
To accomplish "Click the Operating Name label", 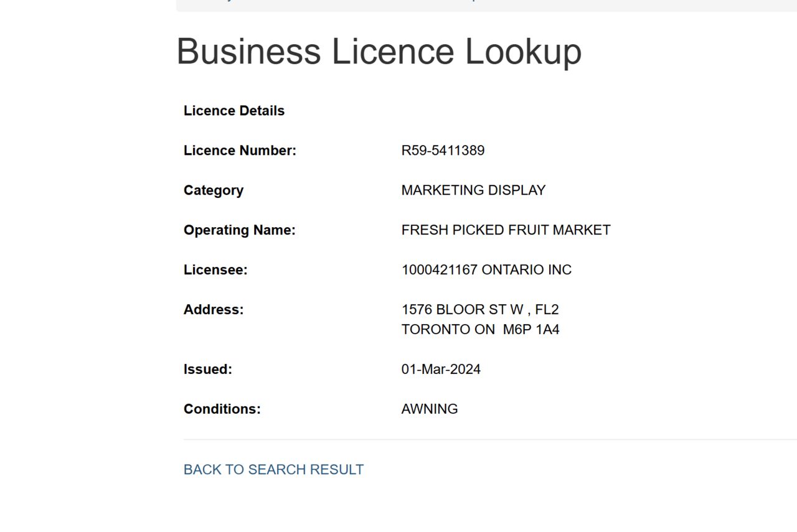I will (x=240, y=230).
